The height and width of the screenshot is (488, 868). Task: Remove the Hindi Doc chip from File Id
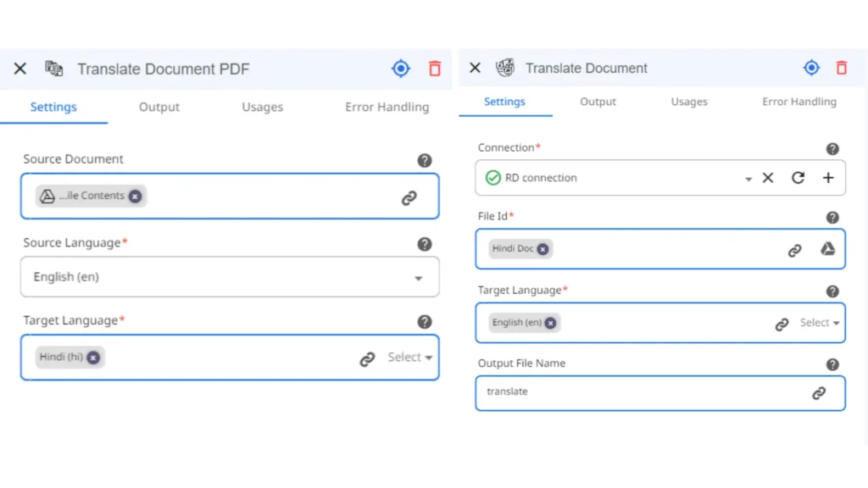(x=542, y=249)
